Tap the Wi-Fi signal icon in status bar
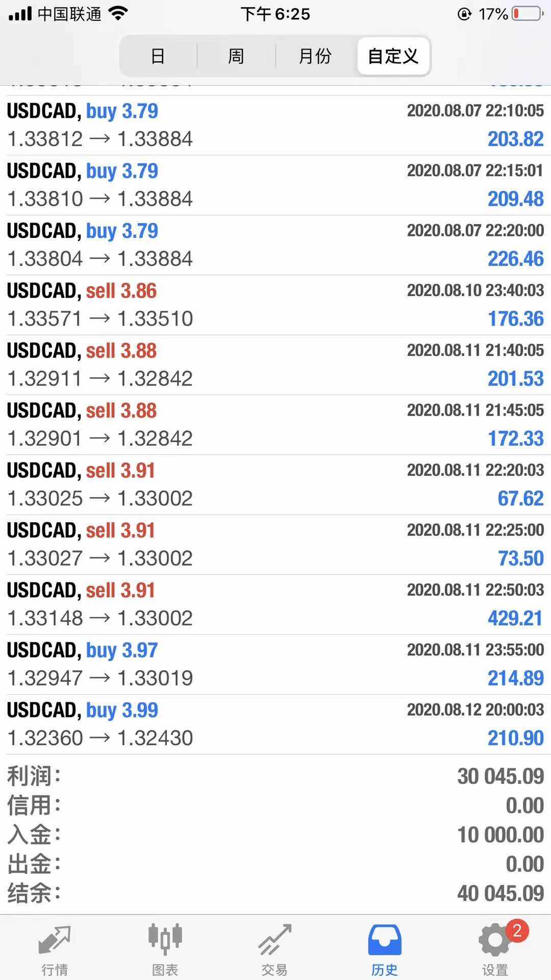551x980 pixels. click(118, 14)
